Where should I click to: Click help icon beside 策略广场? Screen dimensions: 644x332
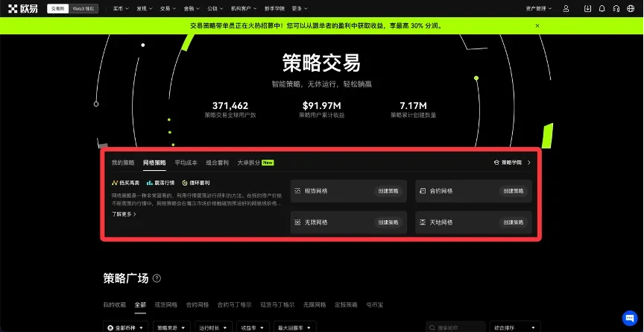[157, 279]
